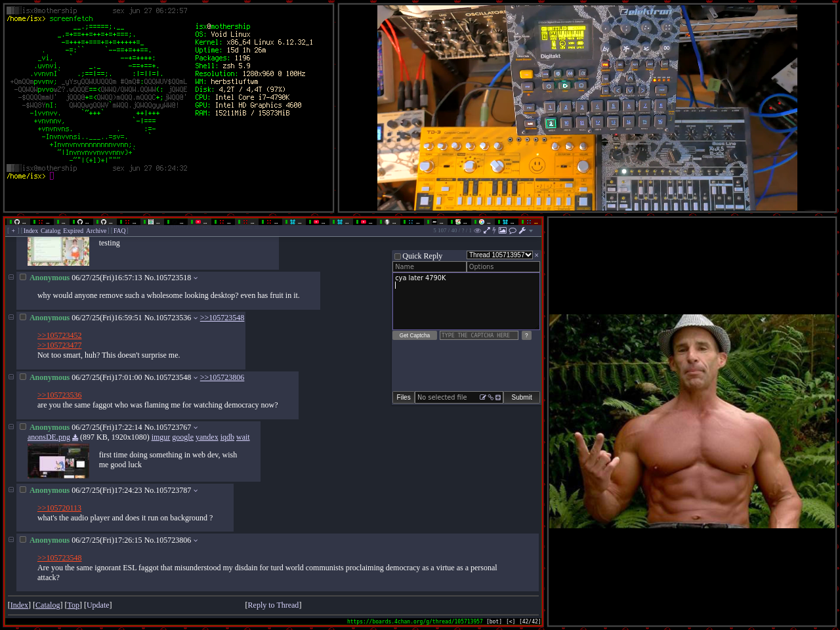
Task: Tick the Quick Reply persistent checkbox
Action: click(x=397, y=257)
